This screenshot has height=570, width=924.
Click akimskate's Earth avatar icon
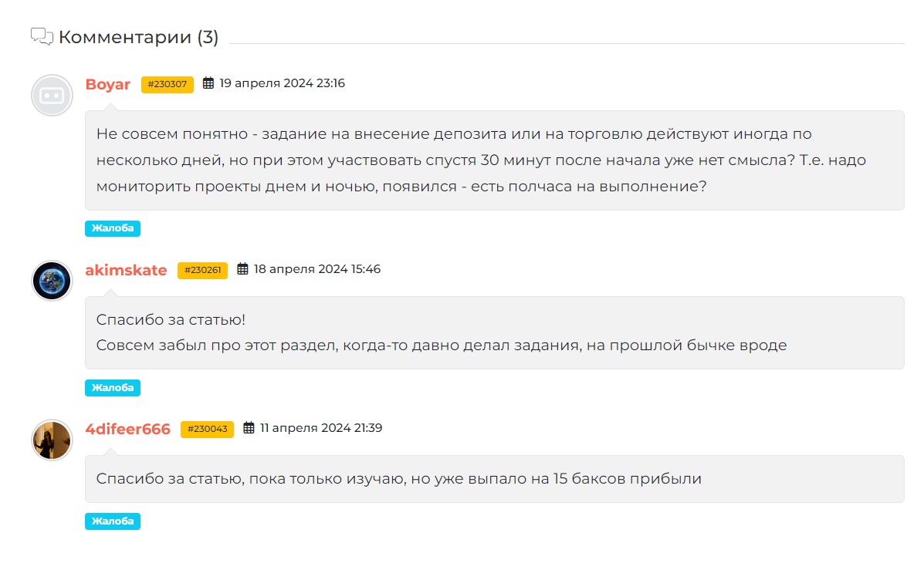pos(51,281)
